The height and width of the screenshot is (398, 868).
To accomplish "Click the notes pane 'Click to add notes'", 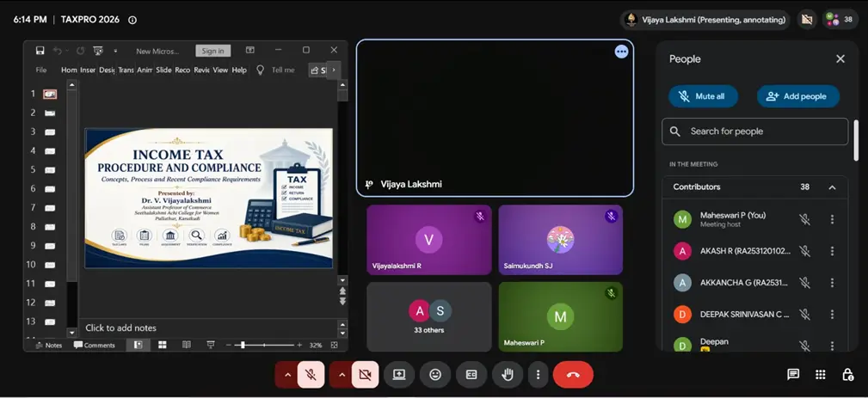I will (120, 328).
